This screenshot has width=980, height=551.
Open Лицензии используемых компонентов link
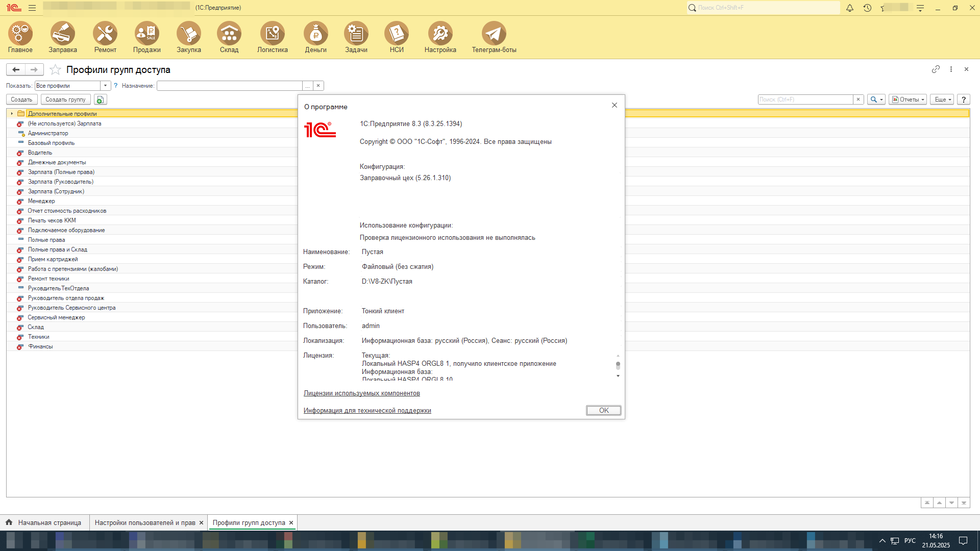[x=362, y=393]
